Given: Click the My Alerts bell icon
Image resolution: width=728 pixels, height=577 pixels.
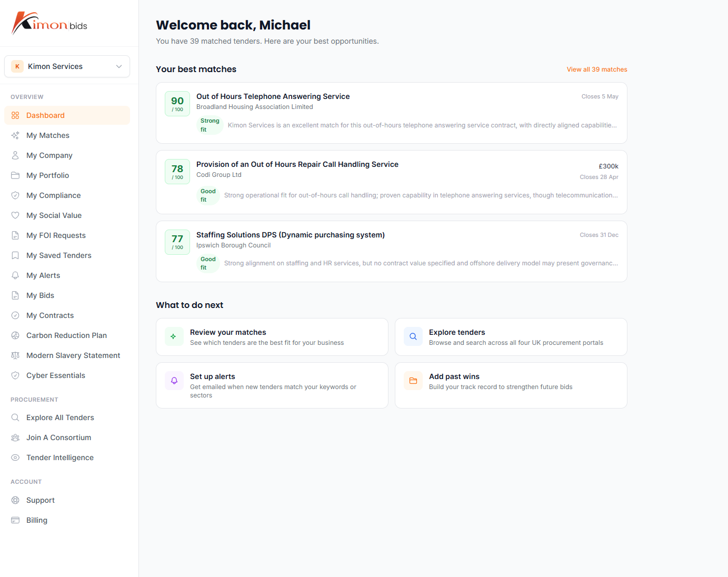Looking at the screenshot, I should 15,275.
